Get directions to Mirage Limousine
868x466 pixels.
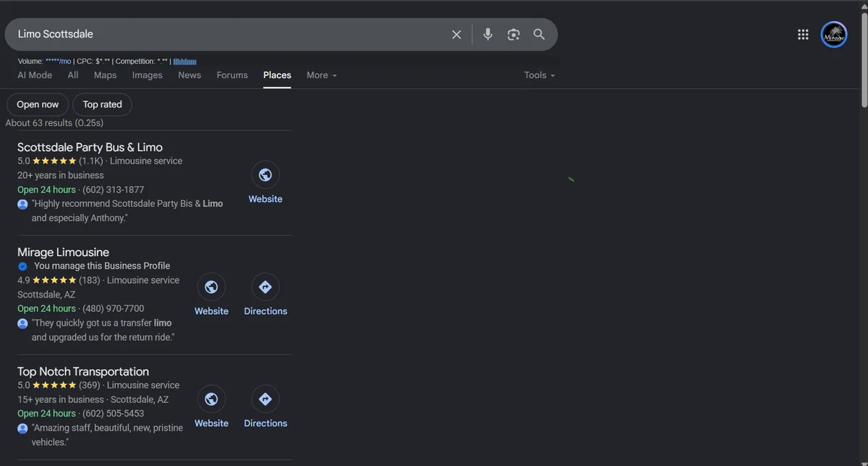265,287
